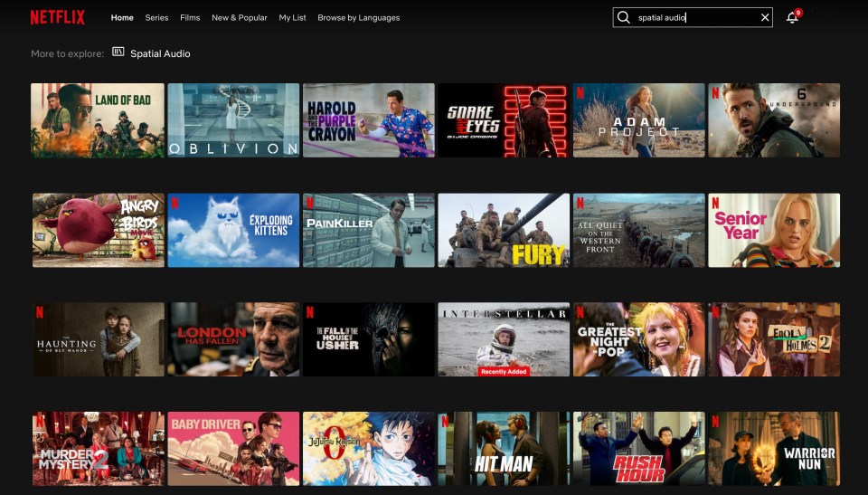Open The Greatest Night in Pop

pyautogui.click(x=639, y=339)
